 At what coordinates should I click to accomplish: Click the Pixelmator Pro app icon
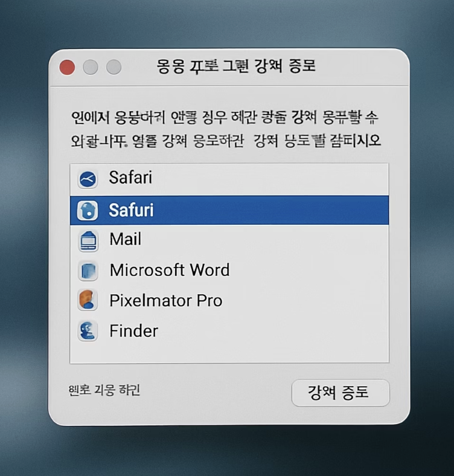click(x=88, y=300)
